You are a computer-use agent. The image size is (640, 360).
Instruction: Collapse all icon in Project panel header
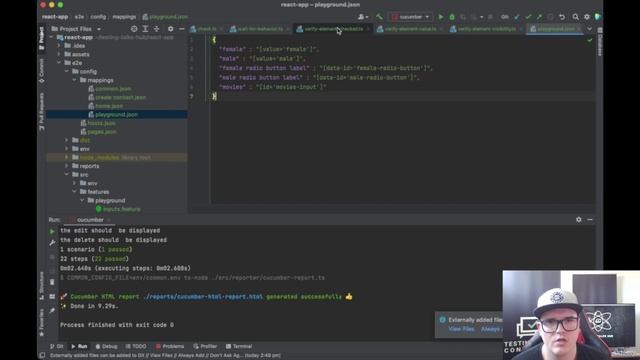point(156,29)
